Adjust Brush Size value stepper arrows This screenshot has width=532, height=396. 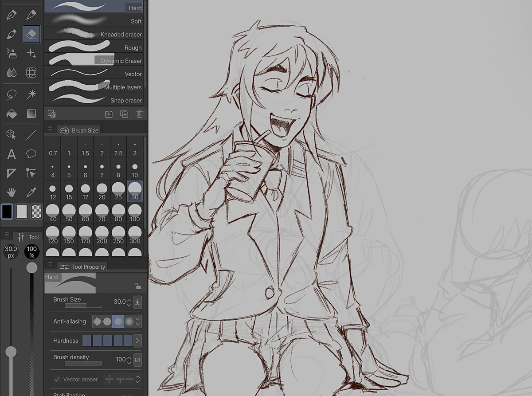tap(129, 302)
